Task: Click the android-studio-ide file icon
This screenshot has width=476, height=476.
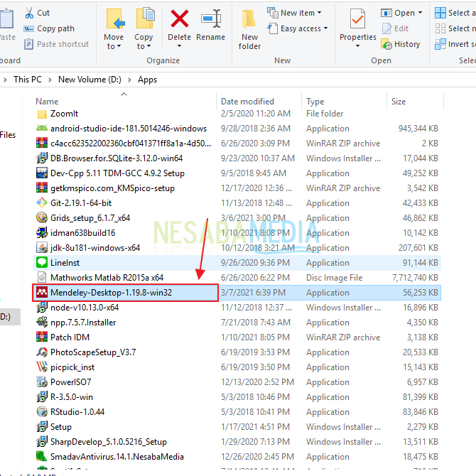Action: click(x=42, y=129)
